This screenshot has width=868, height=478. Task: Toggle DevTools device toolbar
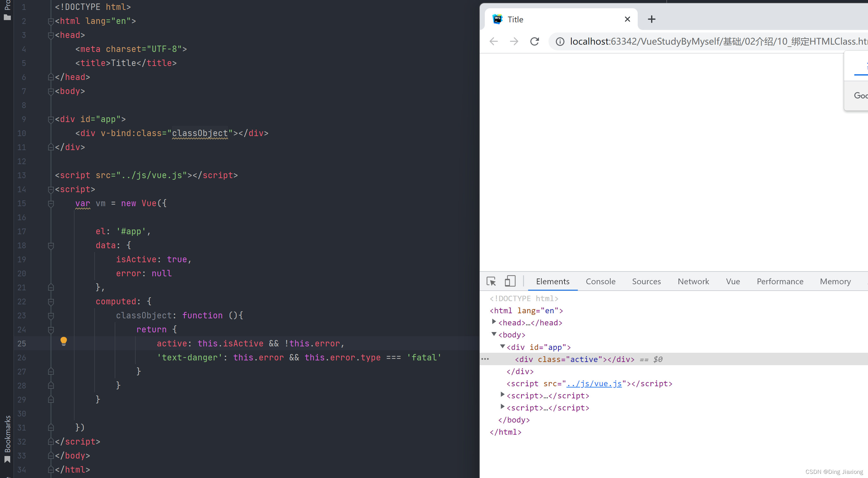(510, 281)
